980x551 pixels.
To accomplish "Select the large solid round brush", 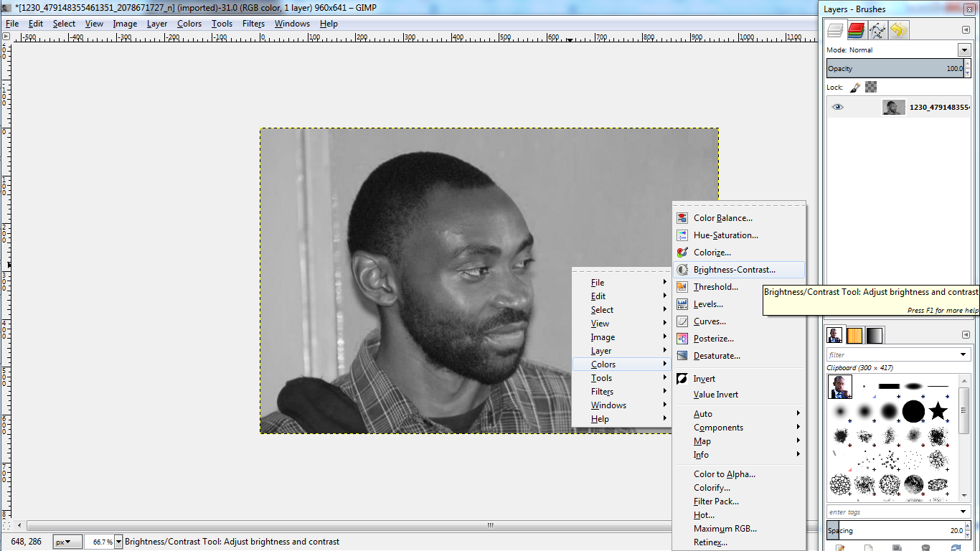I will [913, 411].
